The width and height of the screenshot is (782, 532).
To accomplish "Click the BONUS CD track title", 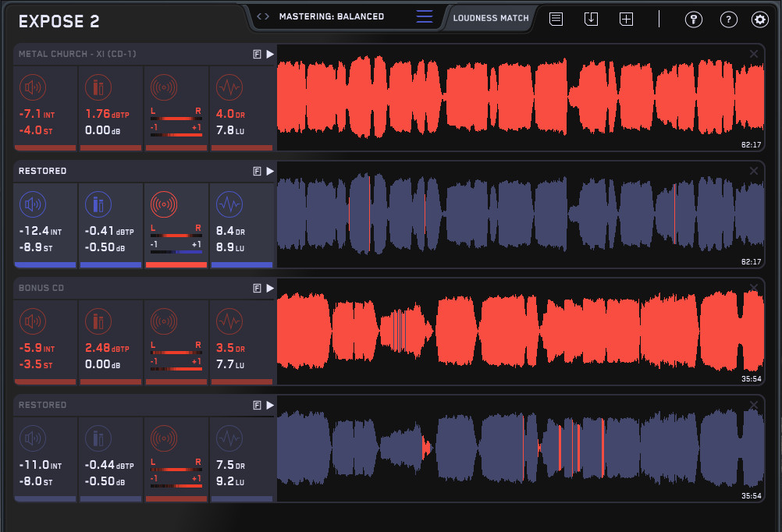I will click(x=41, y=288).
